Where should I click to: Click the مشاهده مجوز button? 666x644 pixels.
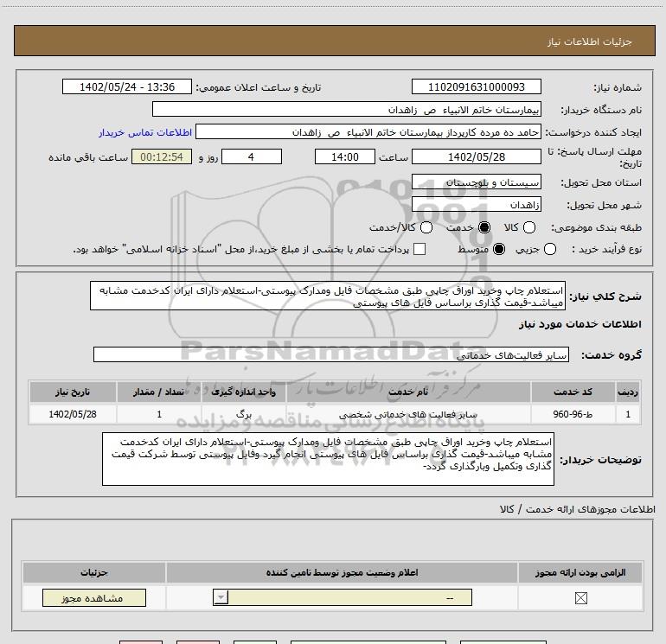[94, 597]
